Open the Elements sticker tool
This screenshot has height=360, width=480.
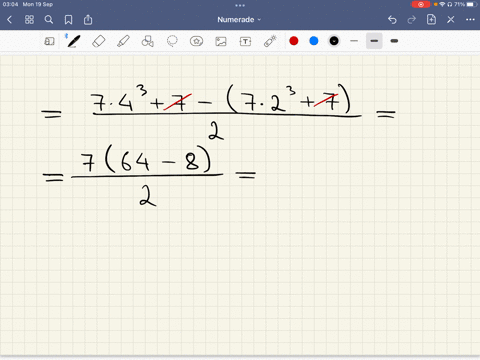click(x=196, y=41)
